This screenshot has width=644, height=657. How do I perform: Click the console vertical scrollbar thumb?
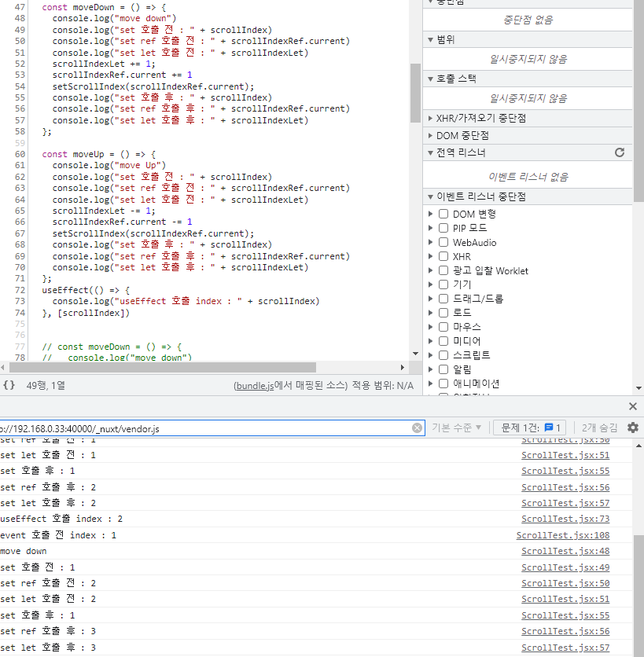pos(638,595)
